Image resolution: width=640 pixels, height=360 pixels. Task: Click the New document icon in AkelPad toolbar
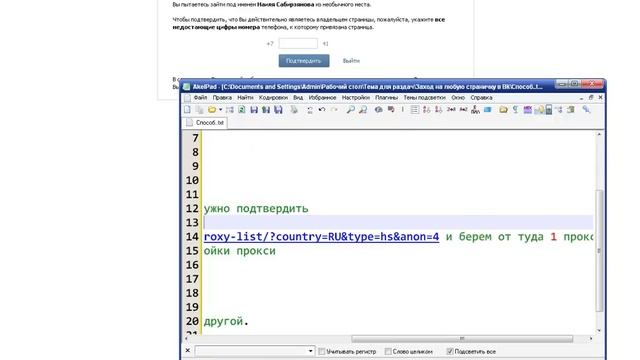(187, 110)
